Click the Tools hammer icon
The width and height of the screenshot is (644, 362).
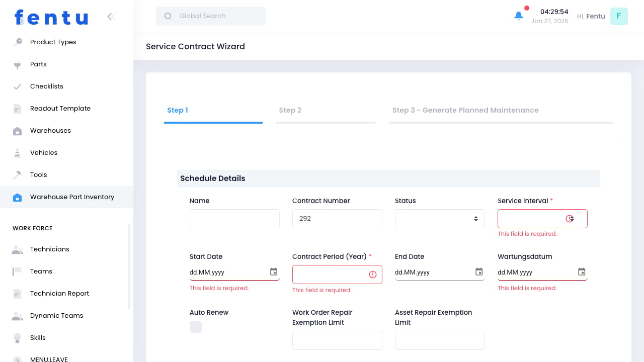(x=18, y=175)
